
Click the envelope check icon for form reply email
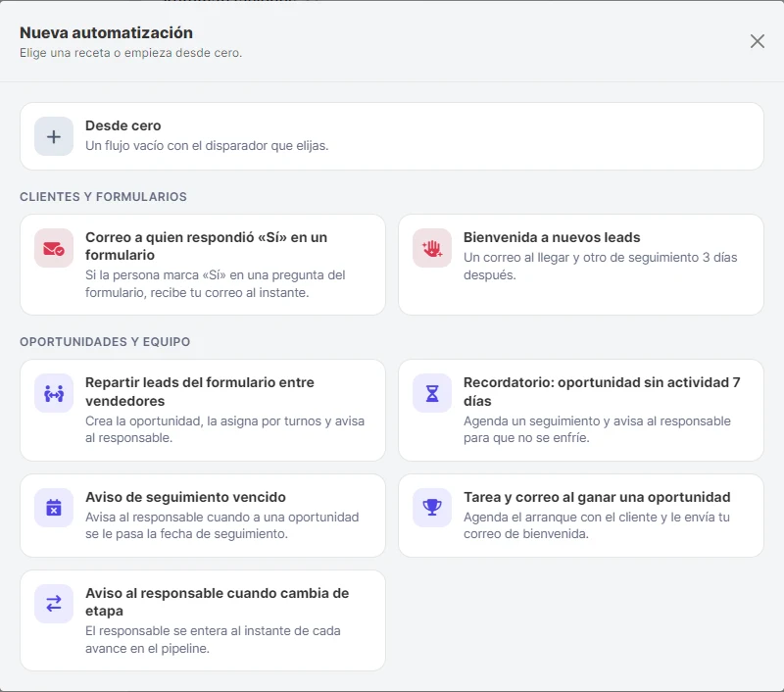tap(54, 248)
